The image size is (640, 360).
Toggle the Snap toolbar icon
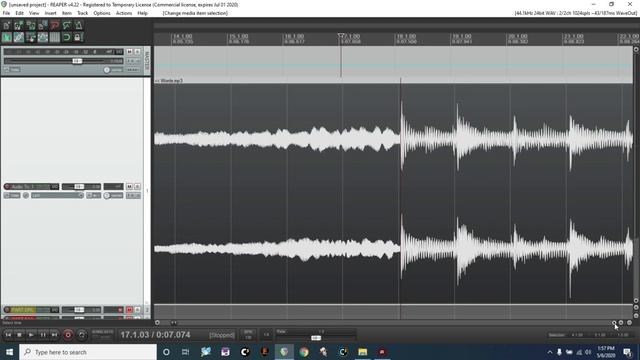pyautogui.click(x=67, y=38)
